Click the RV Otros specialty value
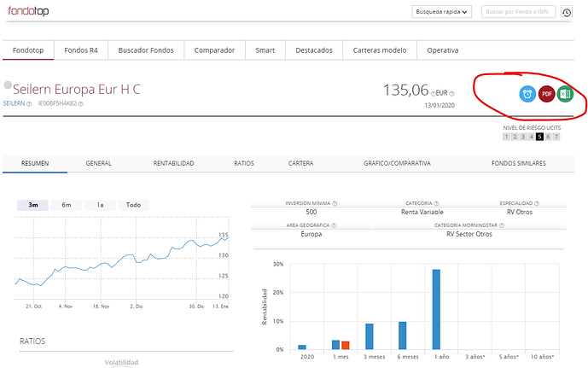The height and width of the screenshot is (368, 588). [520, 212]
